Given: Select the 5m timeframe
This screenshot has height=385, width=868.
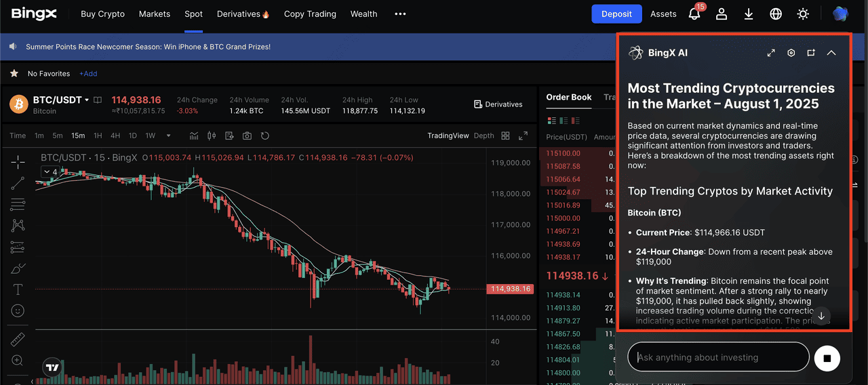Looking at the screenshot, I should click(58, 136).
